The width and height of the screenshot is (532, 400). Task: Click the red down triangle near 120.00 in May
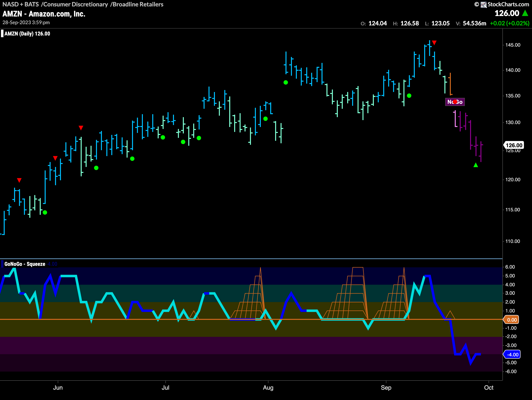pyautogui.click(x=19, y=180)
